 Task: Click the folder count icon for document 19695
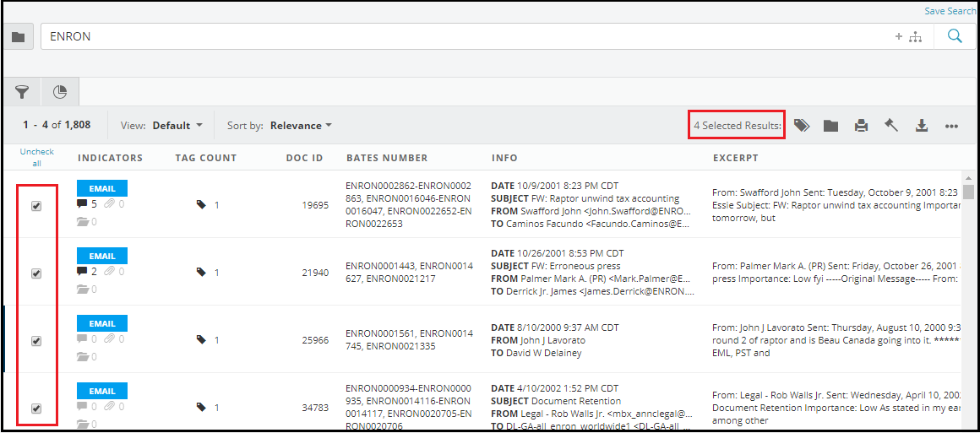coord(83,221)
